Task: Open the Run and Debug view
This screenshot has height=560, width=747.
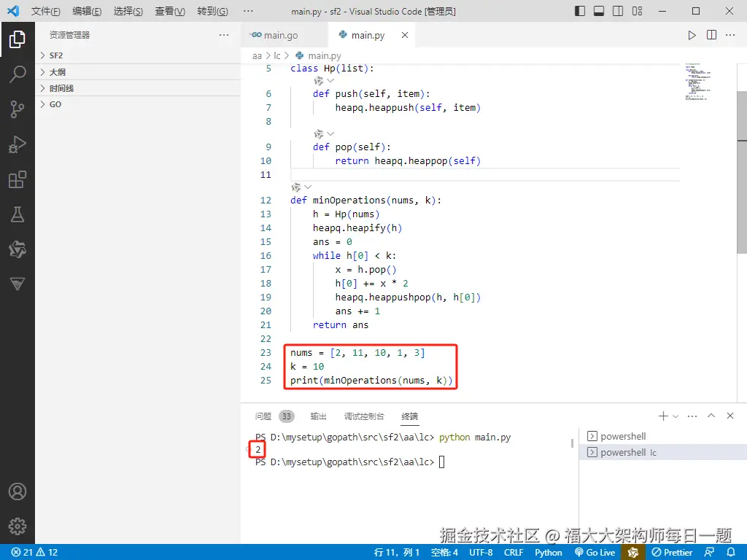Action: click(x=18, y=144)
